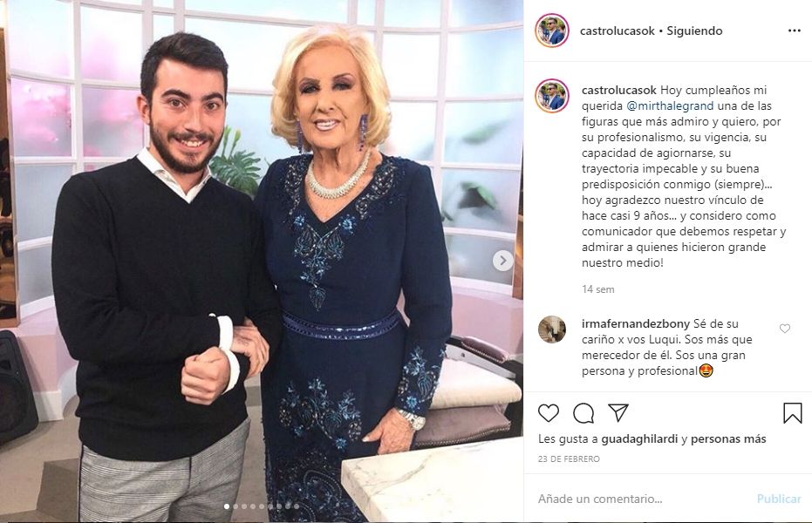Like irmafernandezbony's comment with the small heart
The image size is (812, 523).
pos(785,329)
